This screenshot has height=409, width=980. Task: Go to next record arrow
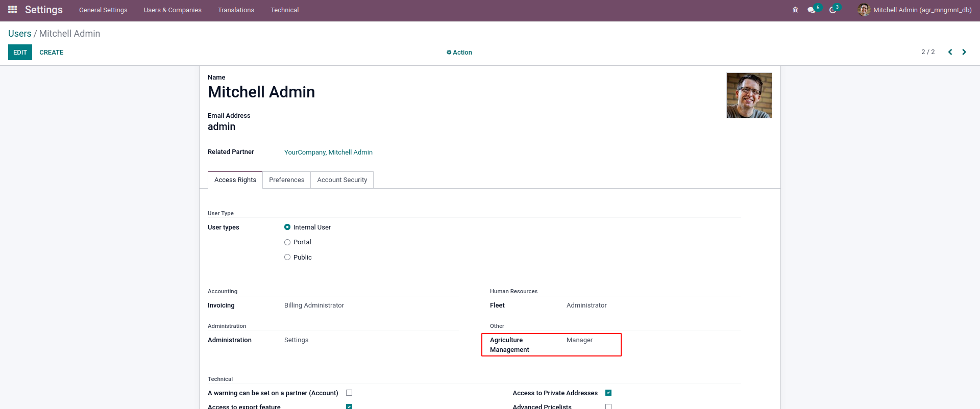tap(964, 52)
